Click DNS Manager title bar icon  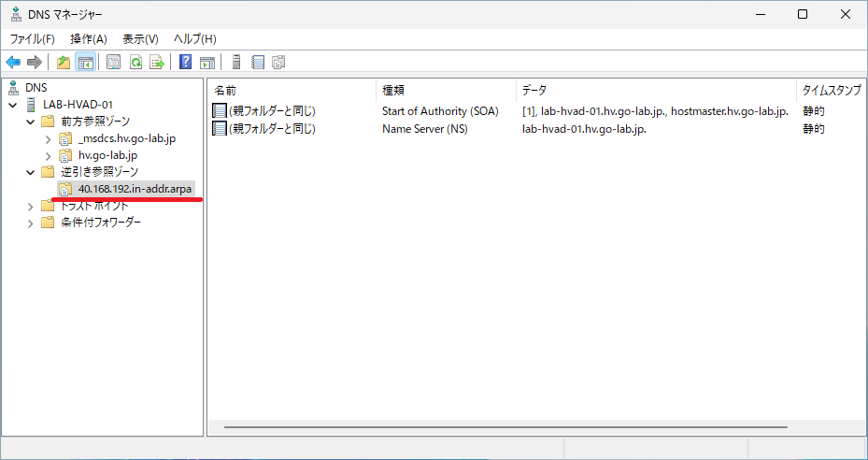click(16, 14)
